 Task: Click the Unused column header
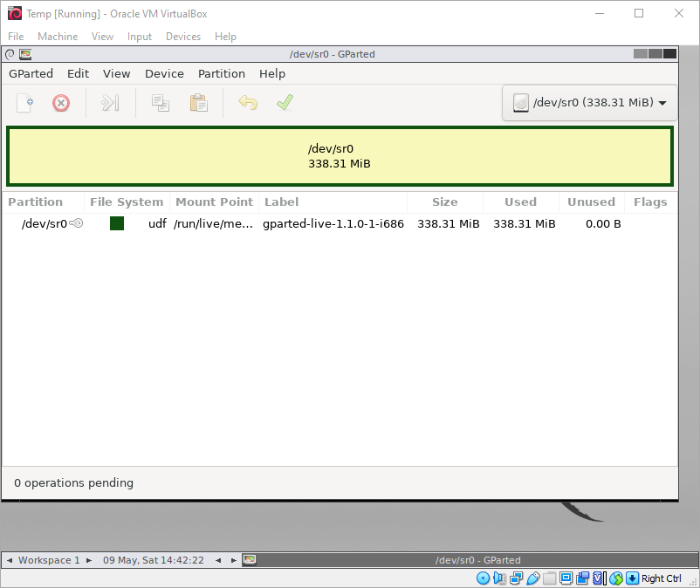click(591, 202)
